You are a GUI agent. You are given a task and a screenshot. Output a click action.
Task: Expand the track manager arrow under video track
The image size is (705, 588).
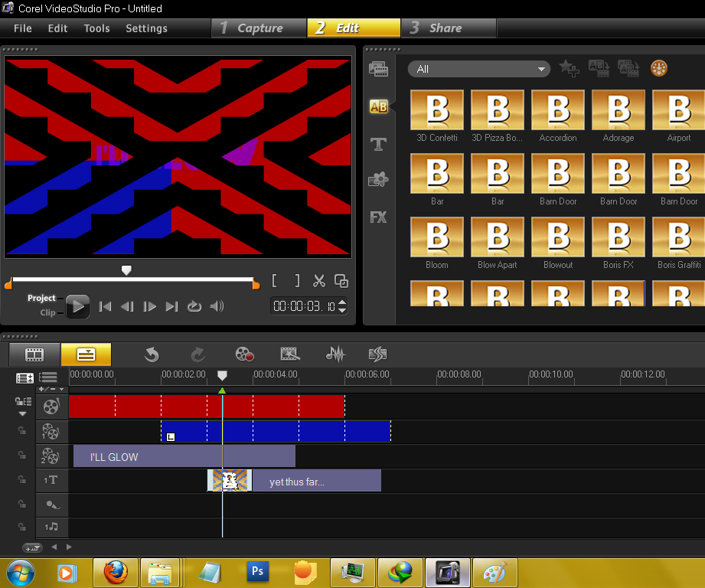pos(22,414)
